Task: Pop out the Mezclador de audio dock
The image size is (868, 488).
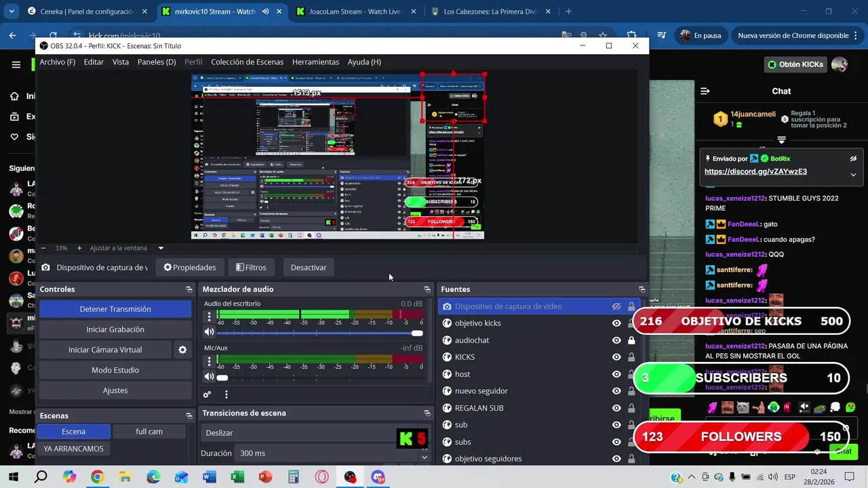Action: pos(427,289)
